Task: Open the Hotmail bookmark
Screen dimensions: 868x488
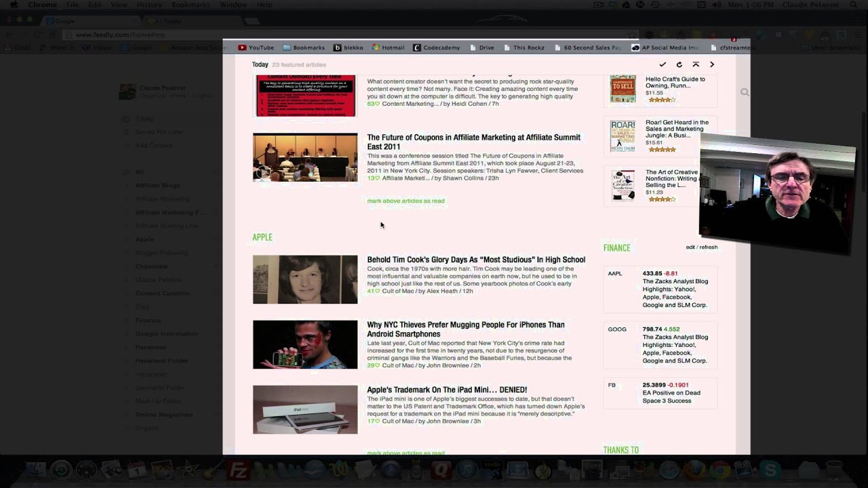Action: point(388,47)
